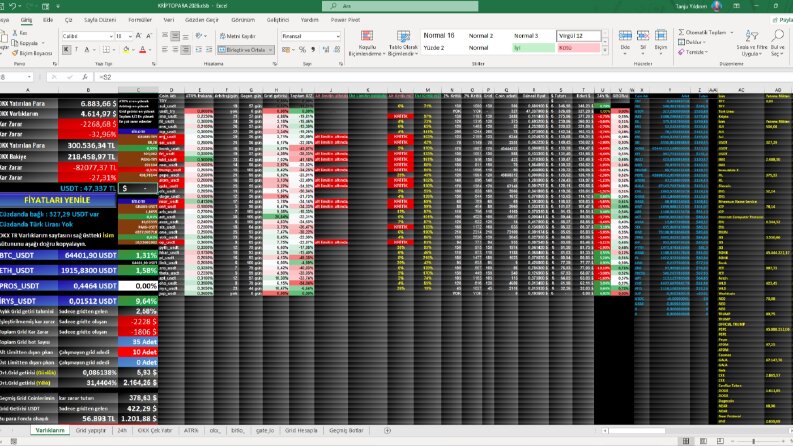Open the font size dropdown
793x446 pixels.
click(130, 36)
